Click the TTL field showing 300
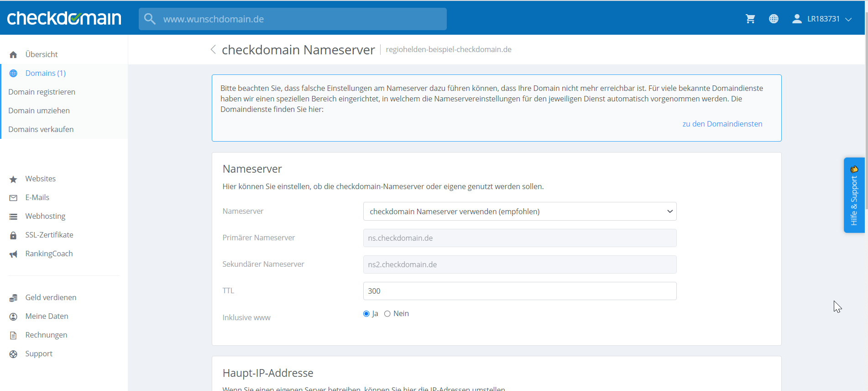 [520, 291]
